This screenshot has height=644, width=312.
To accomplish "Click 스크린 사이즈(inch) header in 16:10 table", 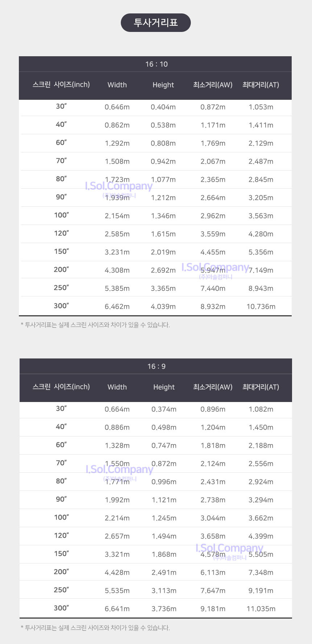I will point(61,85).
